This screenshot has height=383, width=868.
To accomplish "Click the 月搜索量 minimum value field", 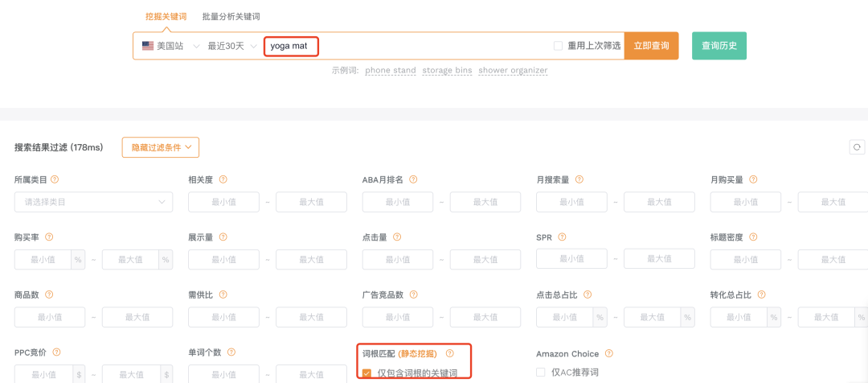I will coord(571,202).
